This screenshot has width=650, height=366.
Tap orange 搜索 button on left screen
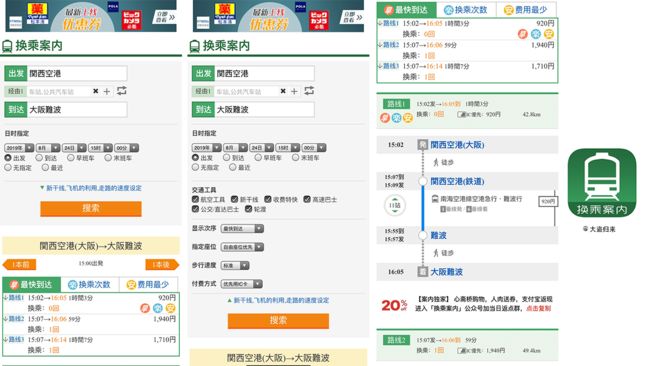(x=91, y=208)
